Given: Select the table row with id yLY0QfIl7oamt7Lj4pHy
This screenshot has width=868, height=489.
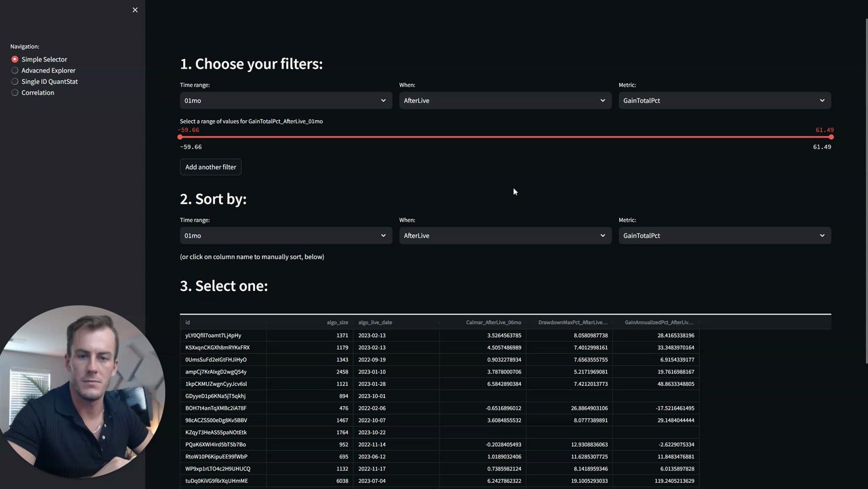Looking at the screenshot, I should click(x=214, y=335).
